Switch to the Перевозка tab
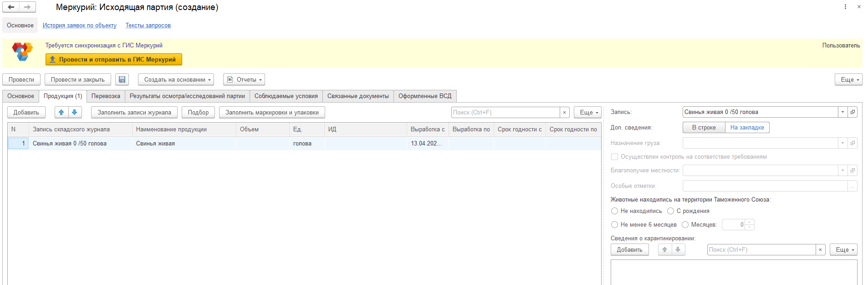 (106, 96)
